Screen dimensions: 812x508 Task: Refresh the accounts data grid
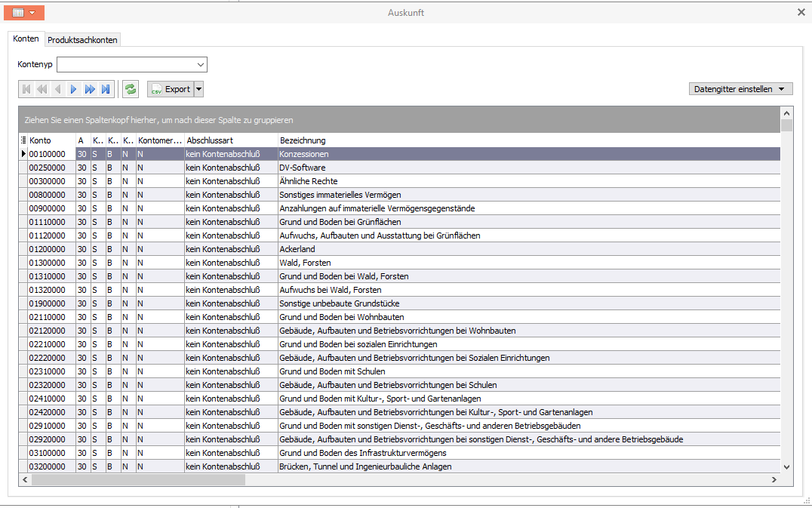(131, 89)
